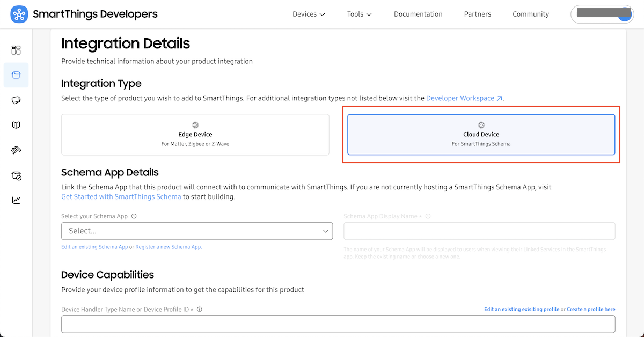This screenshot has height=337, width=644.
Task: Click the info icon beside Schema App Display Name
Action: pyautogui.click(x=428, y=216)
